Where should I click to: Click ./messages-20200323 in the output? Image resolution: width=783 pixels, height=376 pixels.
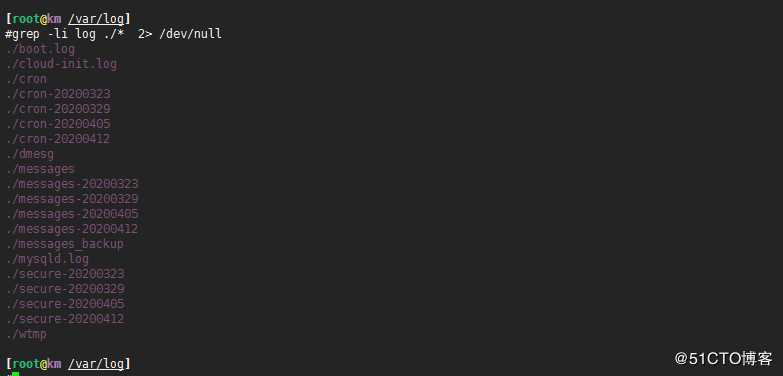(x=72, y=184)
